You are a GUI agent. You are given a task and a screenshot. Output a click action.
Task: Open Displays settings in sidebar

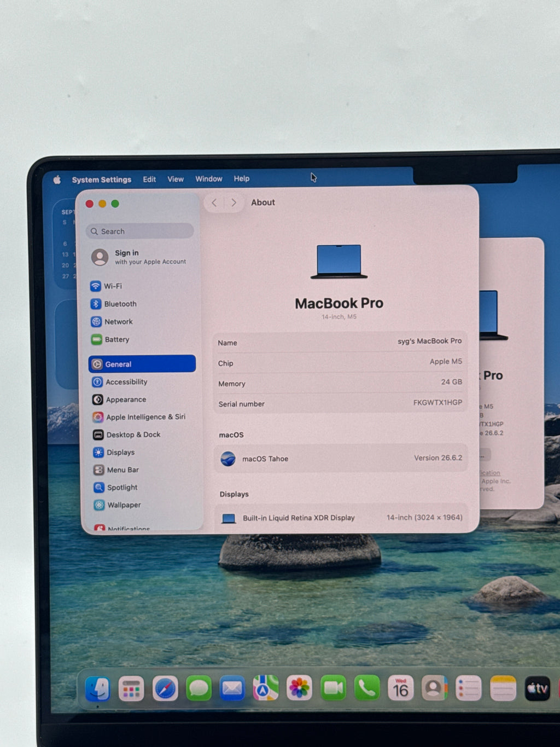pos(114,452)
